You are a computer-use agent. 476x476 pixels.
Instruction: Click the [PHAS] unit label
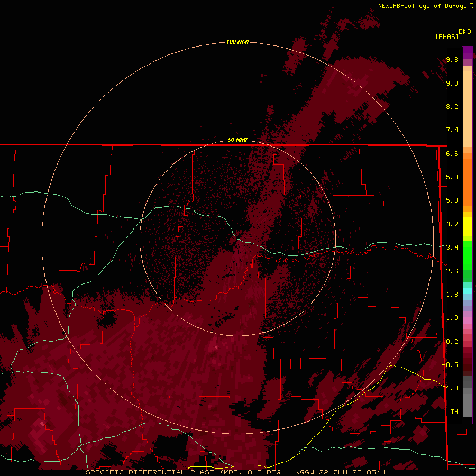click(447, 36)
